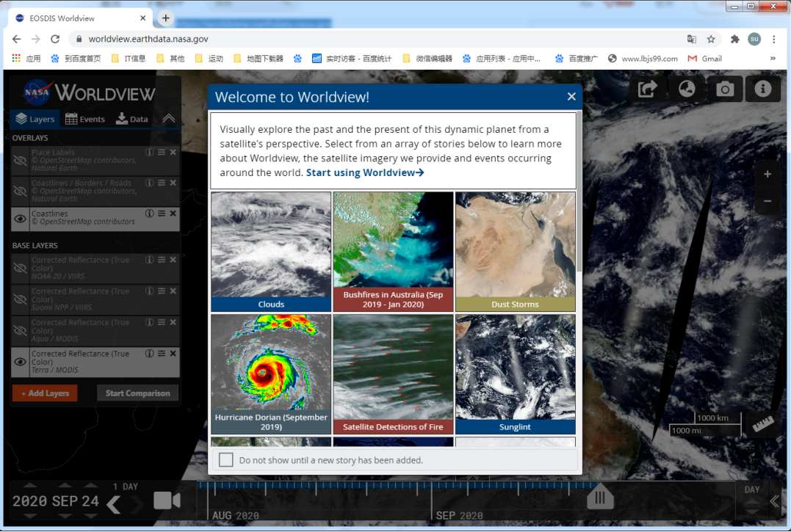Screen dimensions: 791x532
Task: Collapse the timeline with double chevron
Action: [x=775, y=501]
